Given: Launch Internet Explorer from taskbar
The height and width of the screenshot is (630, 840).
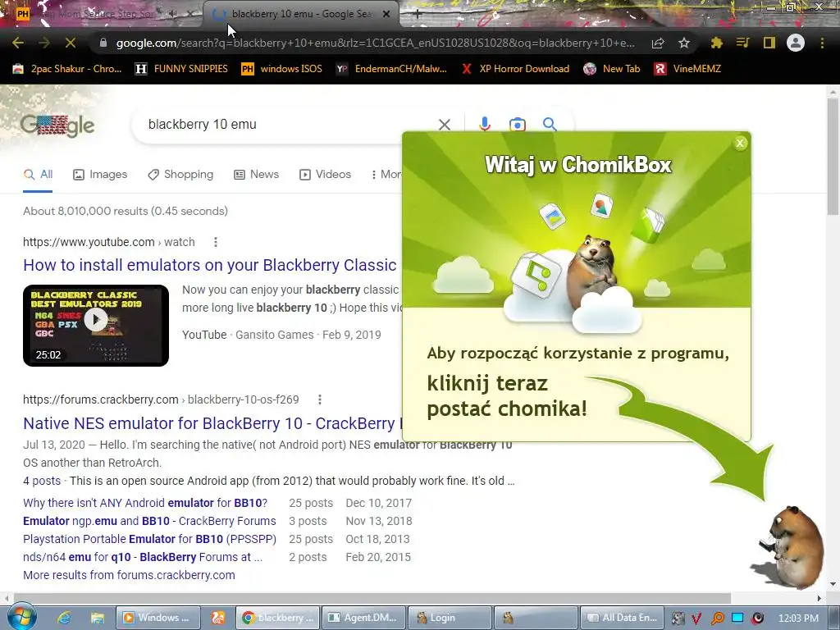Looking at the screenshot, I should [64, 618].
